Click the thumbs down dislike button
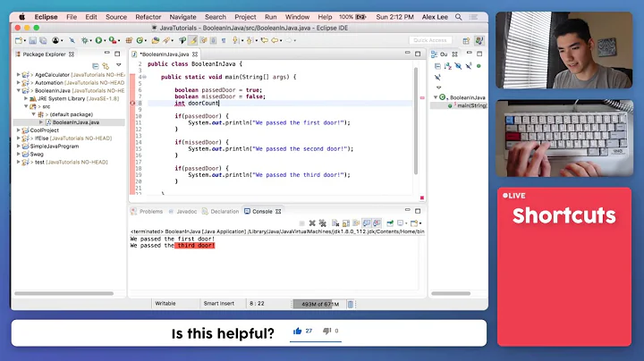 pos(327,331)
